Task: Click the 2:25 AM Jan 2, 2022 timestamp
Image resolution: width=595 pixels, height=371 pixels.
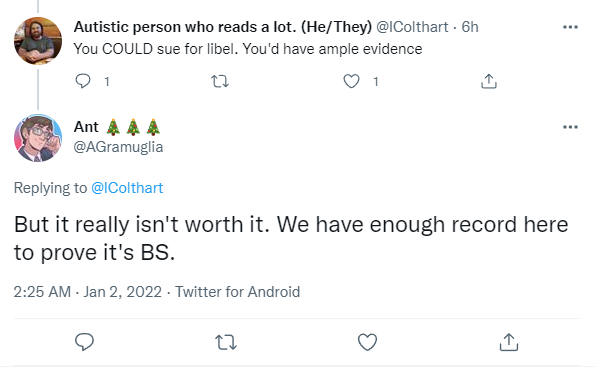Action: point(88,292)
